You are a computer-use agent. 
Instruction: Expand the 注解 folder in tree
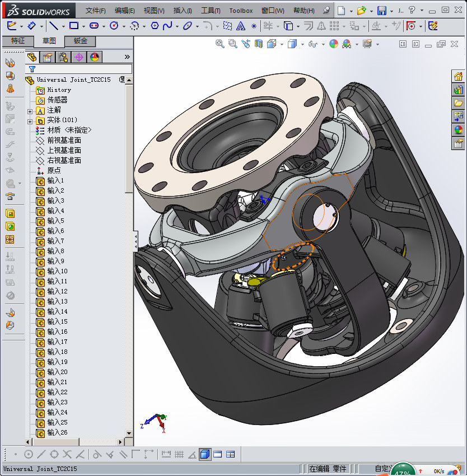(30, 110)
